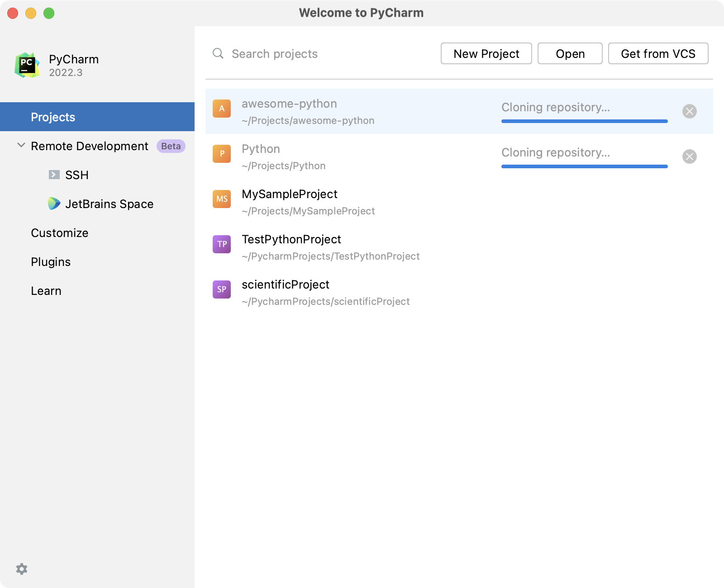Click the Get from VCS button
The height and width of the screenshot is (588, 724).
click(658, 53)
